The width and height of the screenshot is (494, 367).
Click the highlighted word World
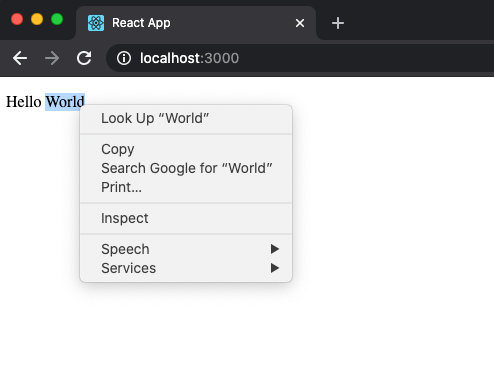65,102
